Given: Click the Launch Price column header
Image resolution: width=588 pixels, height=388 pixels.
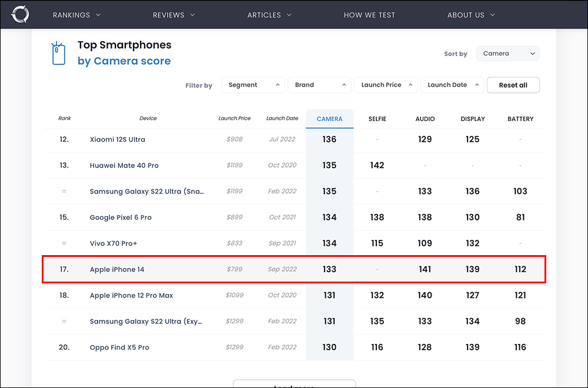Looking at the screenshot, I should point(235,118).
